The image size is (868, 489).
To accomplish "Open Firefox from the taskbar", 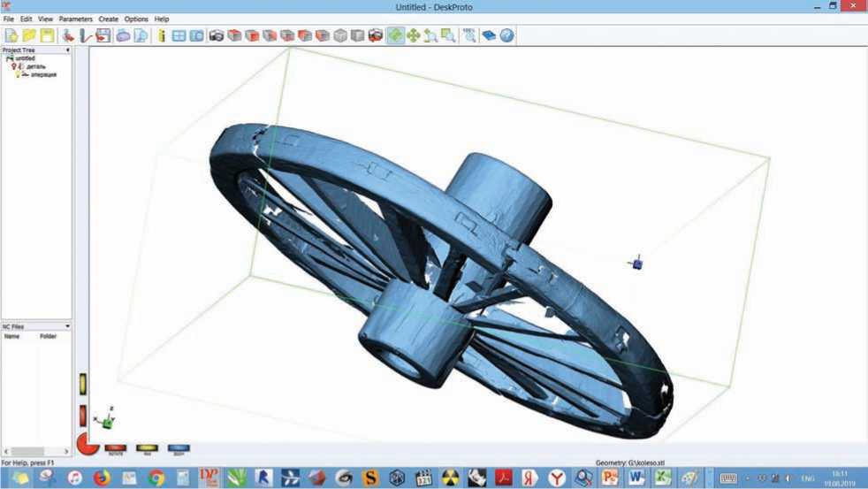I will 102,478.
